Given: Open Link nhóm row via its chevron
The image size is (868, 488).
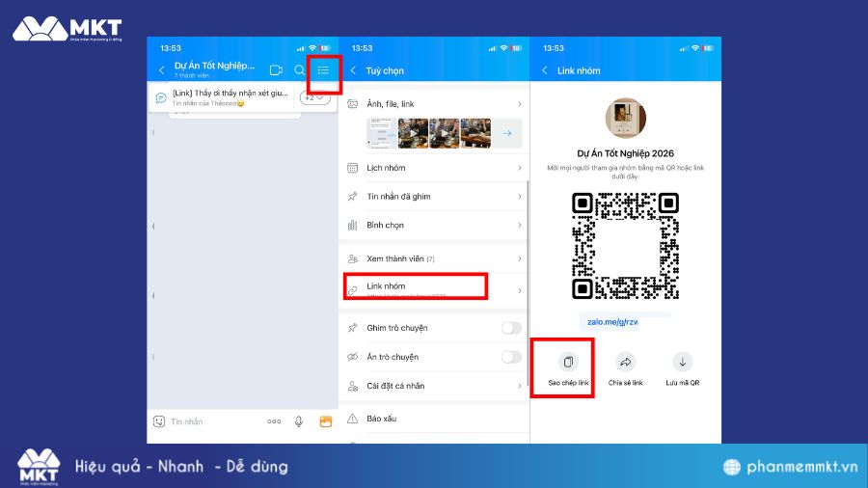Looking at the screenshot, I should 520,290.
